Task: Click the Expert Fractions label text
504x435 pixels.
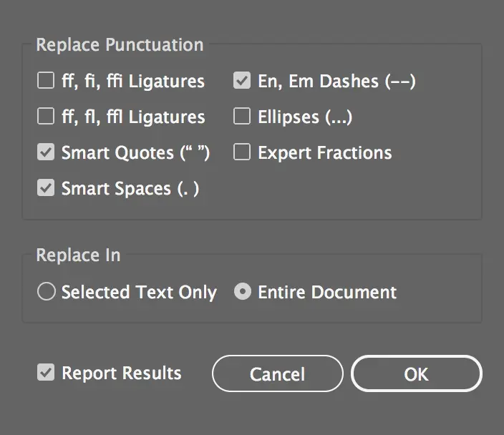Action: coord(325,152)
